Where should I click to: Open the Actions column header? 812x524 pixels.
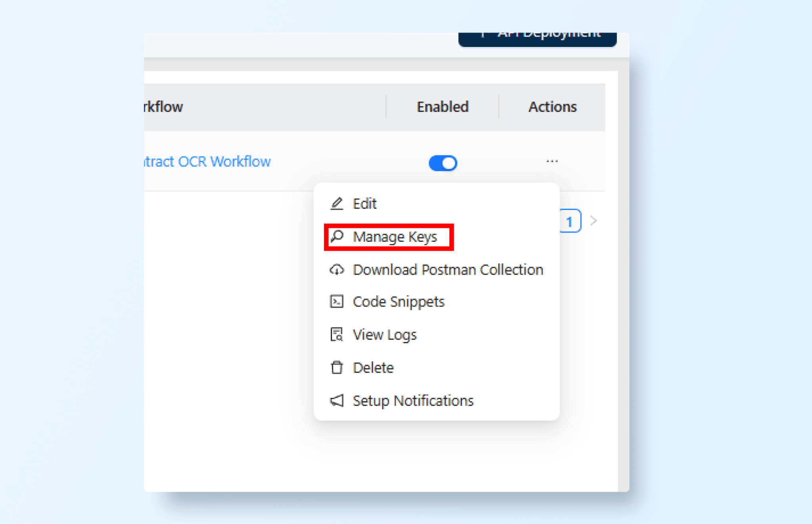[x=552, y=107]
